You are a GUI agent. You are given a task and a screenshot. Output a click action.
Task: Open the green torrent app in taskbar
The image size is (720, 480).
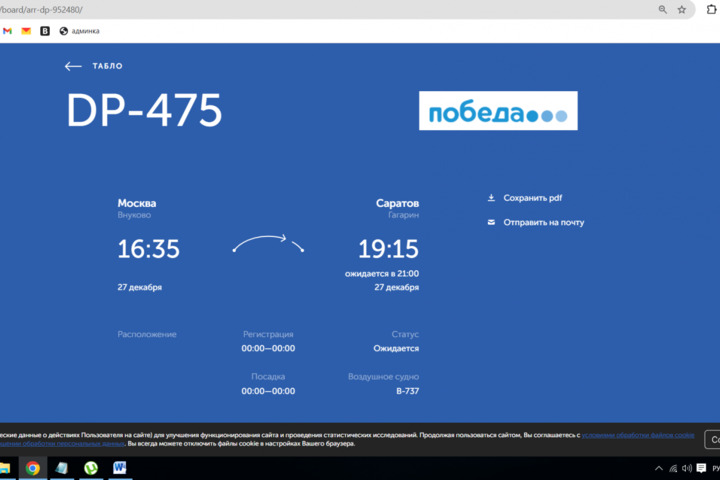pos(91,467)
